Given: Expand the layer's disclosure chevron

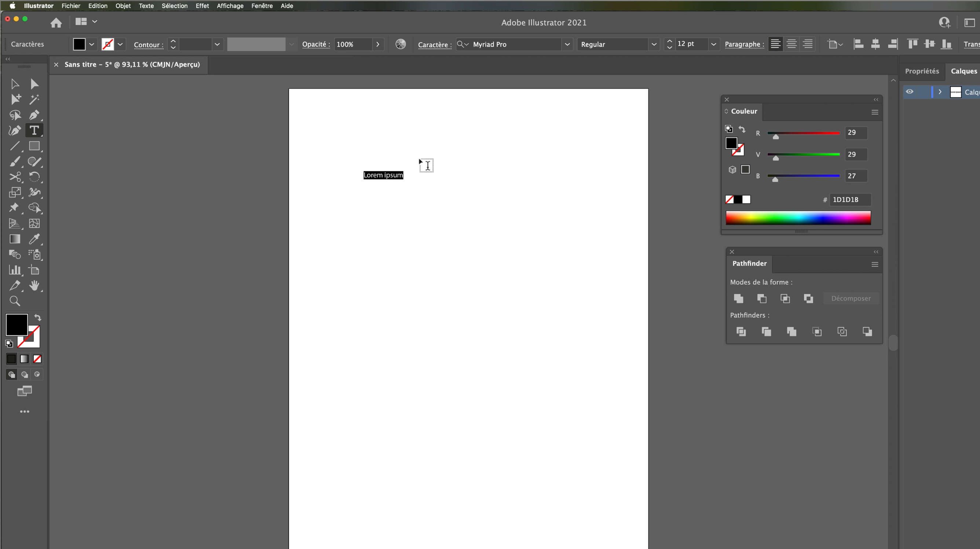Looking at the screenshot, I should 940,92.
